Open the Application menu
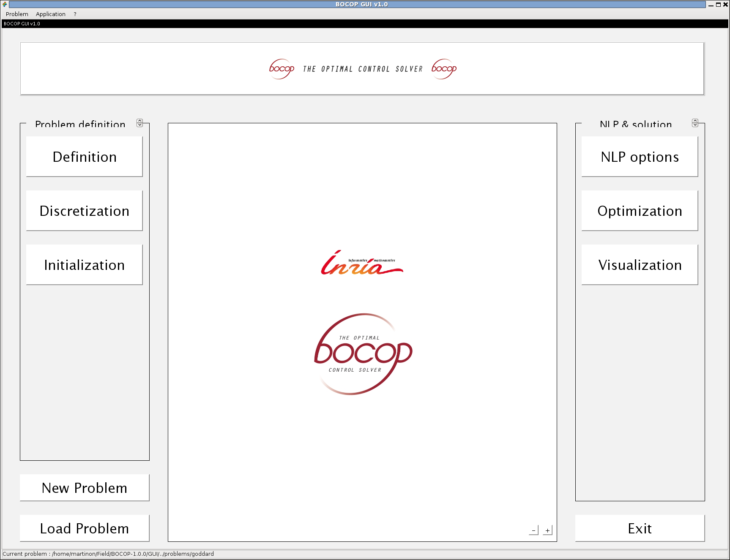Screen dimensions: 730x560 [x=51, y=14]
